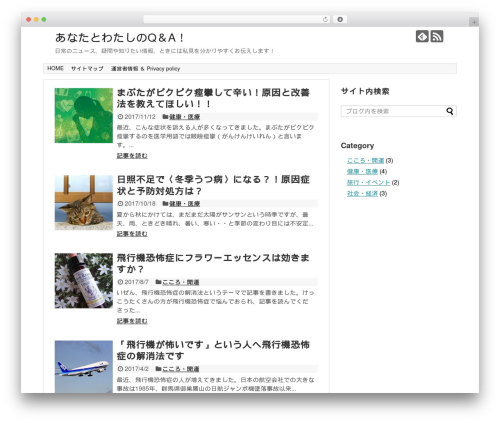
Task: Click the browser address bar
Action: pos(237,19)
